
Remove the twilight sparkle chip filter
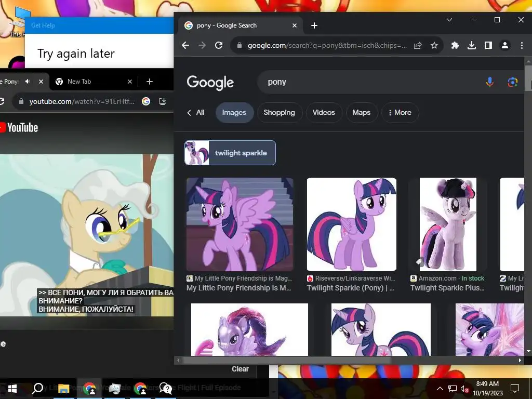(x=230, y=153)
